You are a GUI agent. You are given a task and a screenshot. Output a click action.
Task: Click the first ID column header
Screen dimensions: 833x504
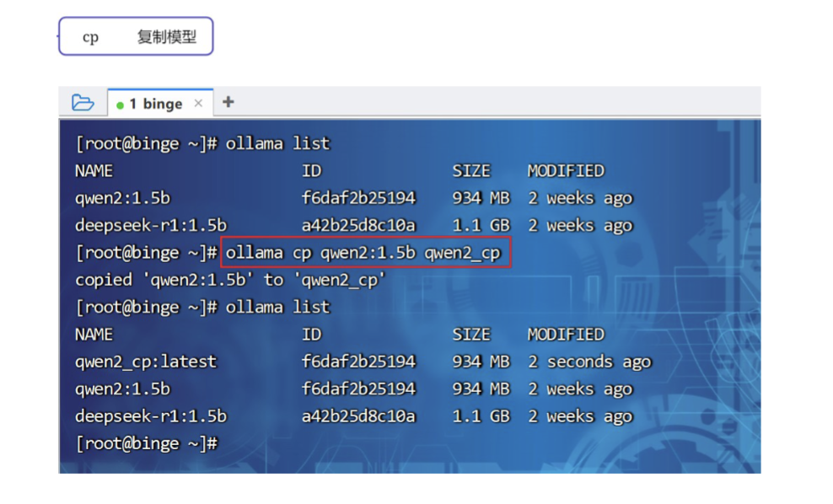coord(312,171)
